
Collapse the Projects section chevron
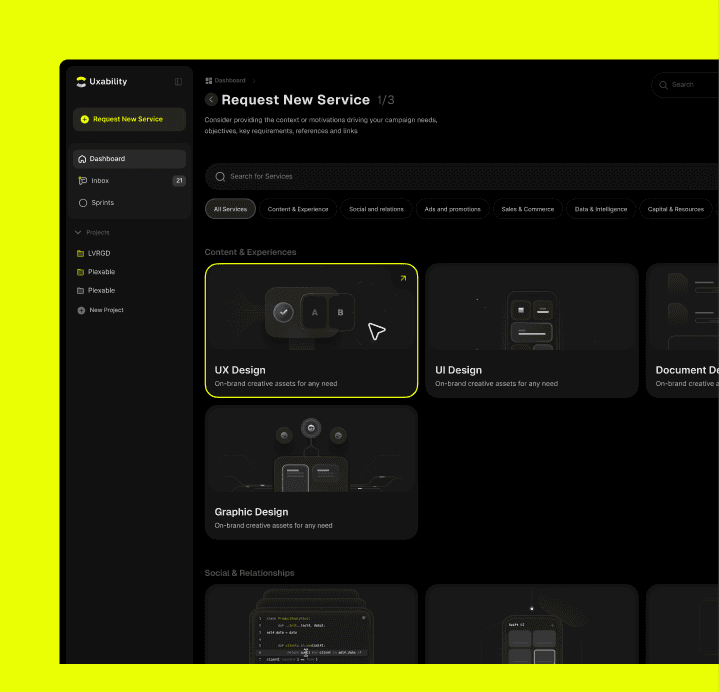[78, 233]
